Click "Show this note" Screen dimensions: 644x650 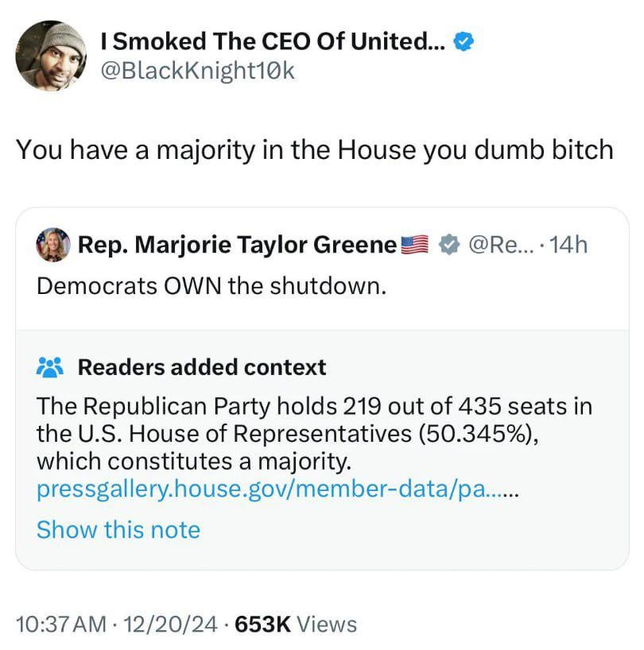118,530
